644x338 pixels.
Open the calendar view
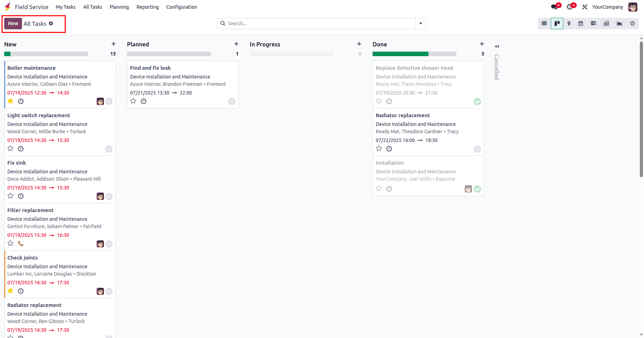tap(581, 23)
